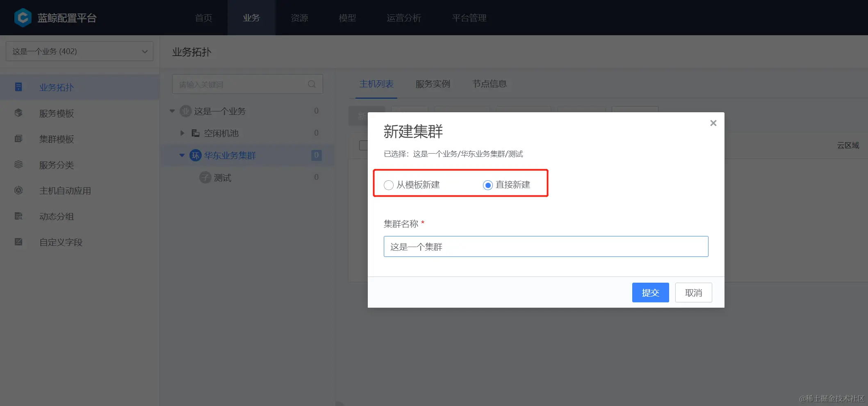Switch to the 服务实例 tab

click(x=433, y=84)
